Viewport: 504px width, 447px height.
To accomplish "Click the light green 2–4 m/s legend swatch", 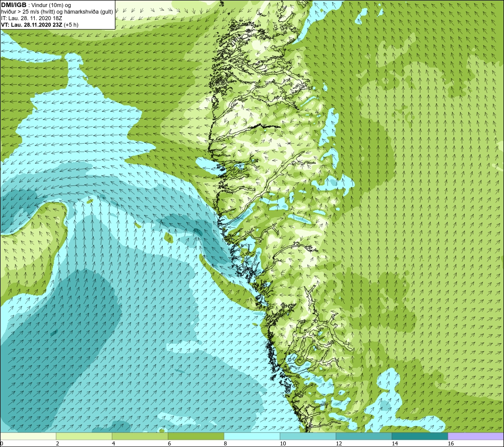I will tap(84, 436).
